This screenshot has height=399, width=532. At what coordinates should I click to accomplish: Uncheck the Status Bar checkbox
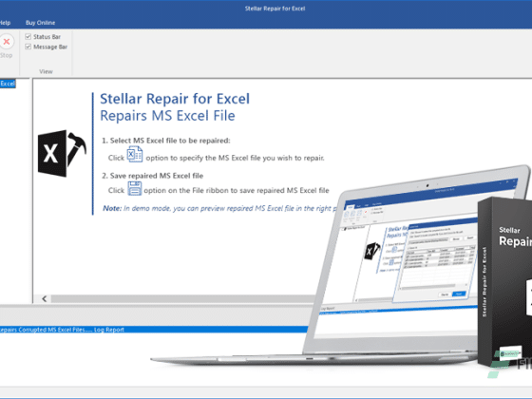pyautogui.click(x=28, y=36)
